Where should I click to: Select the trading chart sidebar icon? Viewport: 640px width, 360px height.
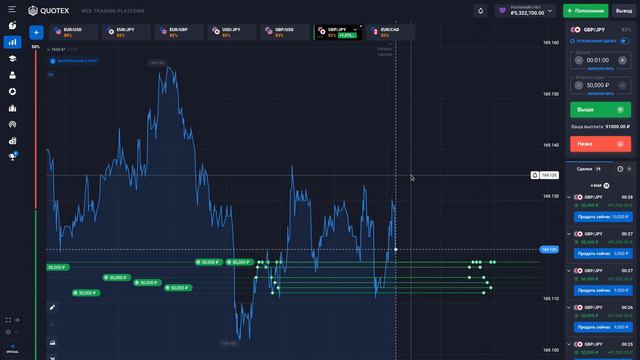click(x=12, y=42)
